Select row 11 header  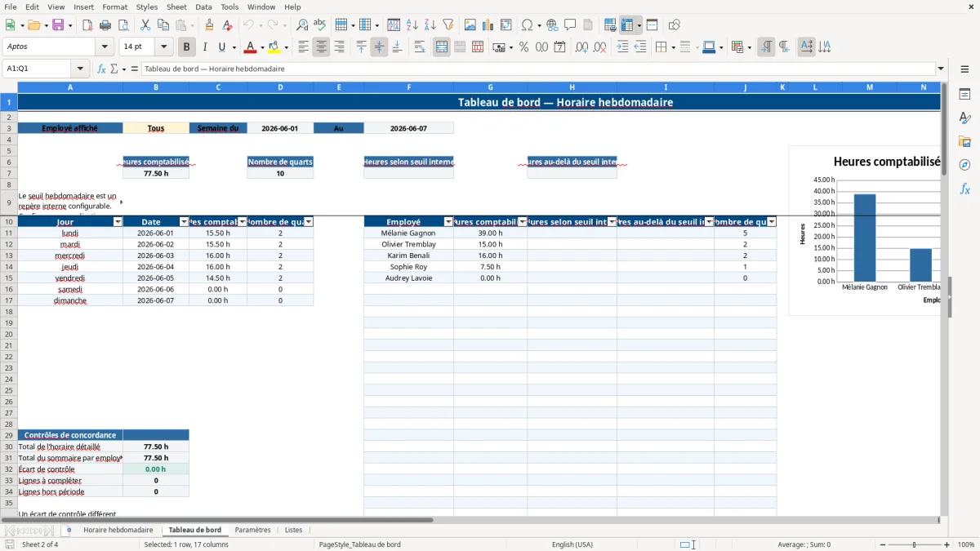pos(8,233)
